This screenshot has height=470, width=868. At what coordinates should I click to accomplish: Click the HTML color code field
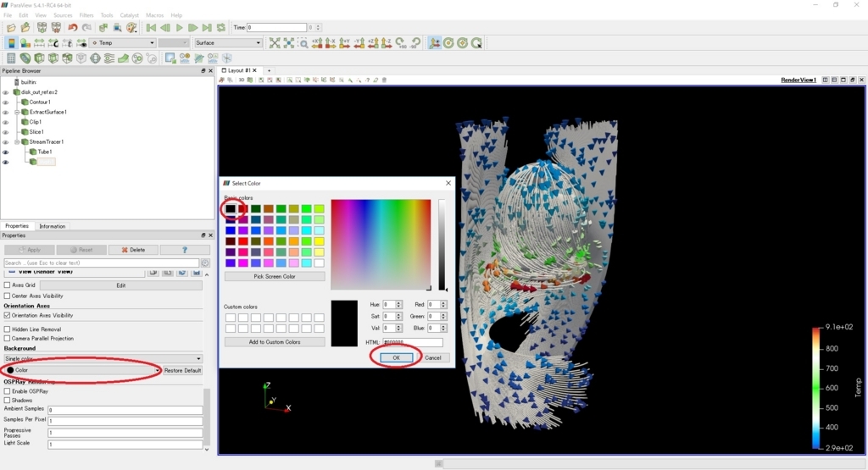pyautogui.click(x=413, y=342)
